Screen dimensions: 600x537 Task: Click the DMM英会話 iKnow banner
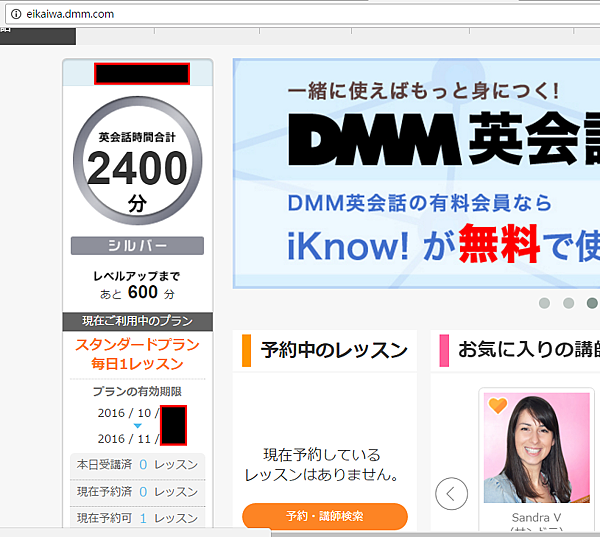[x=416, y=173]
